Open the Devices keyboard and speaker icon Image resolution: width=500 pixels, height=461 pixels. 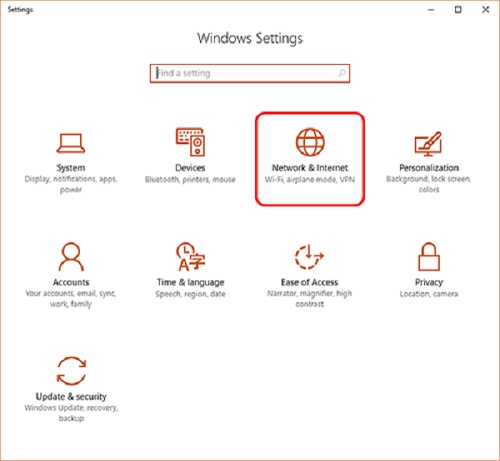point(190,142)
